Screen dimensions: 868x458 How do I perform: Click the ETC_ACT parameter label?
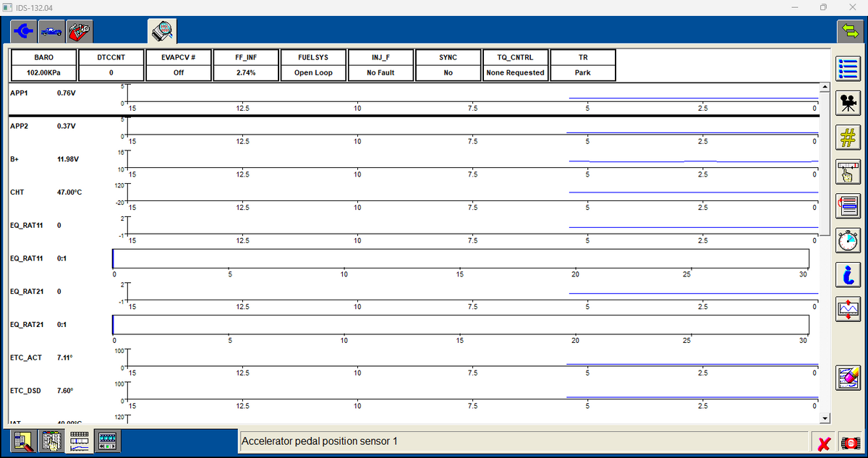26,357
